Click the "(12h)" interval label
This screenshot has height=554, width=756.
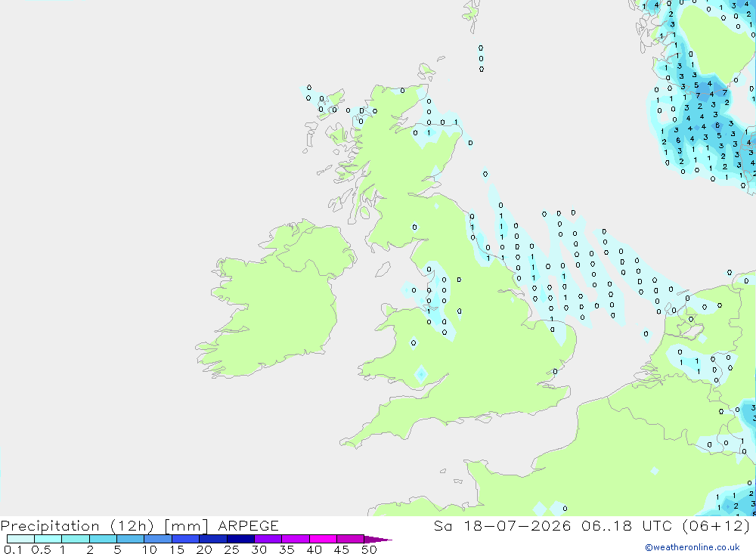(x=132, y=526)
